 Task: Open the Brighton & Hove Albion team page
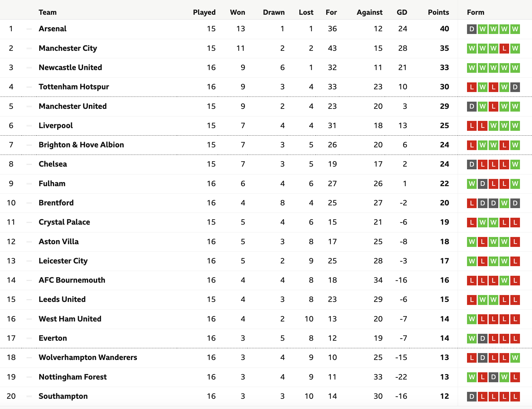(81, 145)
